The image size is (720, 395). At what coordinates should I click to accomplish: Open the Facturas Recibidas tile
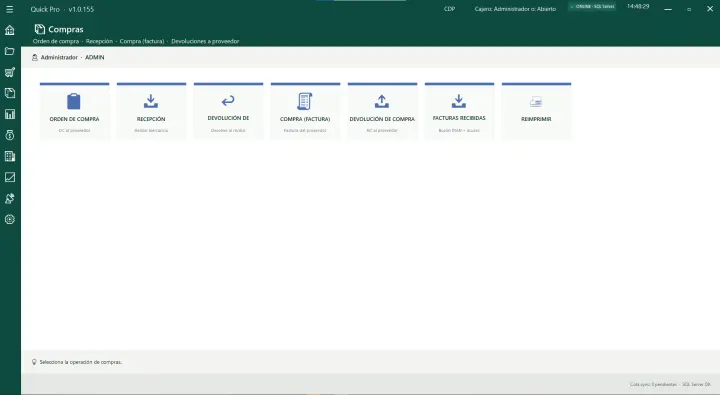point(459,112)
